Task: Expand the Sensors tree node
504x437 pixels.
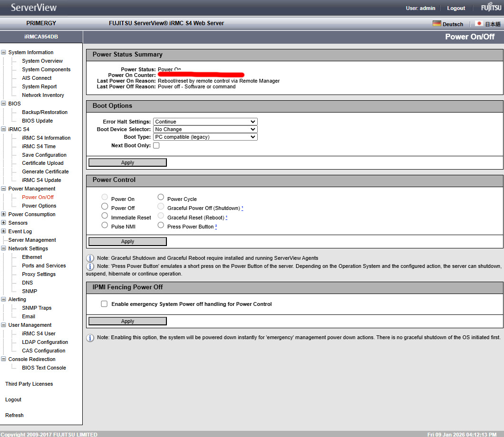Action: (x=3, y=222)
